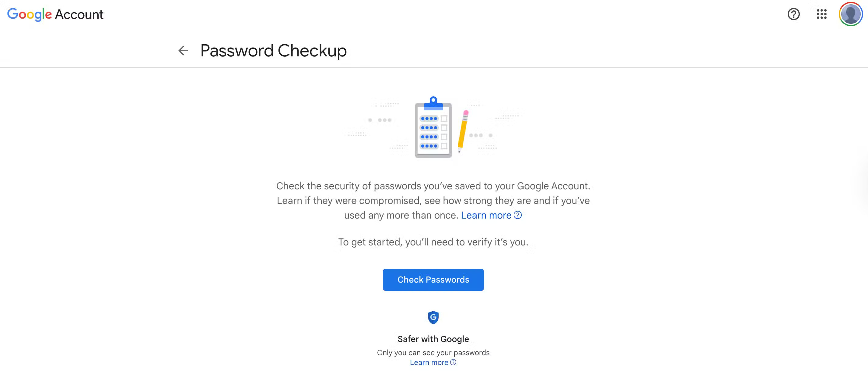Click the Safer with Google shield icon
The height and width of the screenshot is (389, 868).
433,317
